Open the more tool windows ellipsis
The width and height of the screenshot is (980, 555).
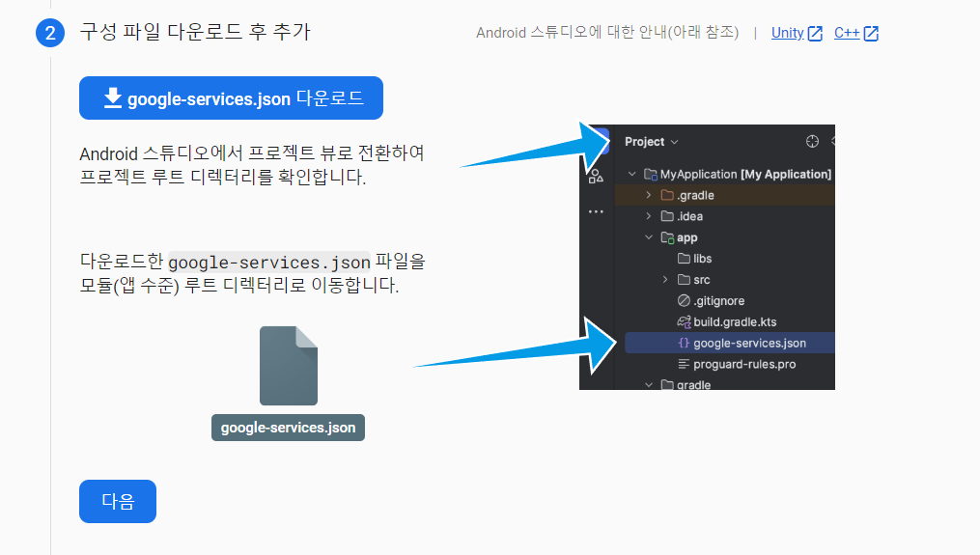(596, 212)
